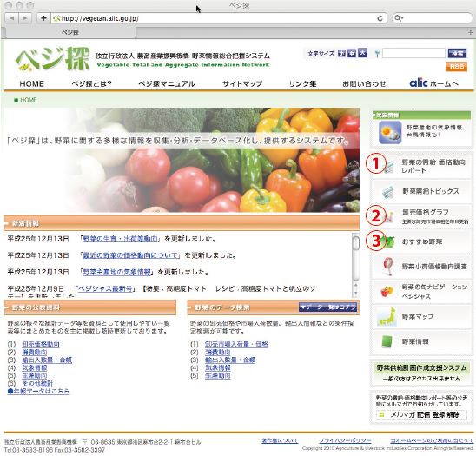
Task: Go back with the browser back arrow
Action: 12,18
